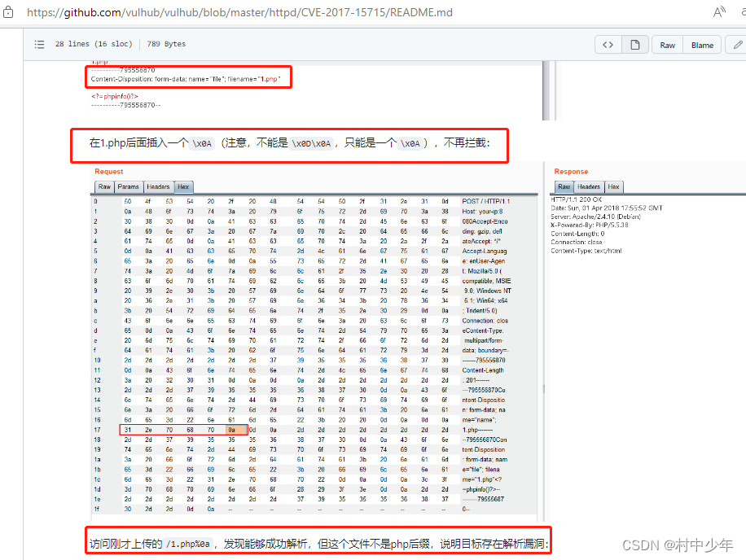The image size is (746, 560).
Task: Select the Headers tab in Response panel
Action: pos(589,187)
